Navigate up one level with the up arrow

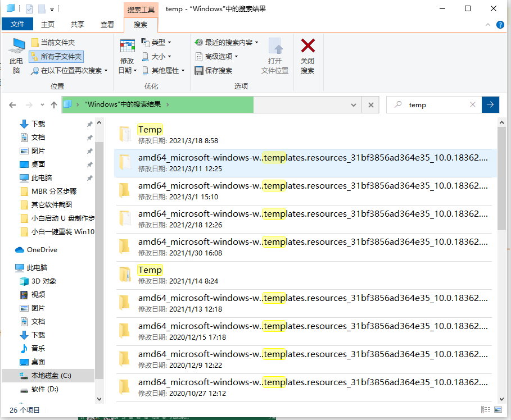(x=53, y=104)
